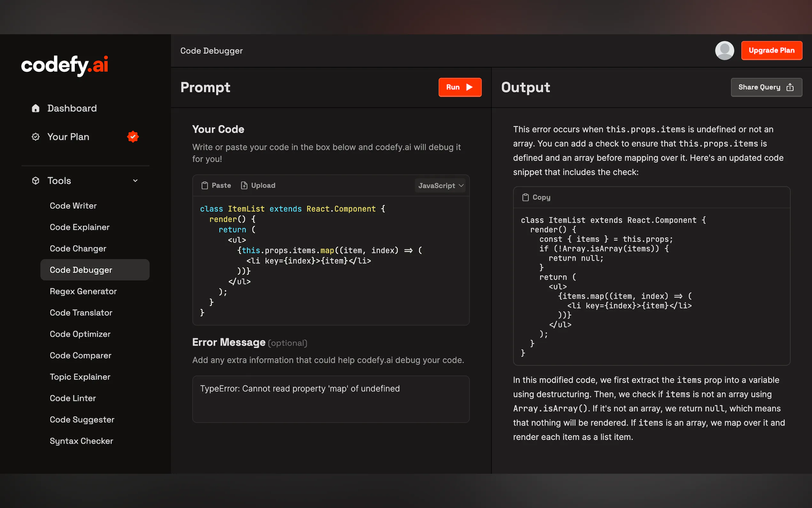This screenshot has height=508, width=812.
Task: Select Regex Generator tool
Action: coord(83,291)
